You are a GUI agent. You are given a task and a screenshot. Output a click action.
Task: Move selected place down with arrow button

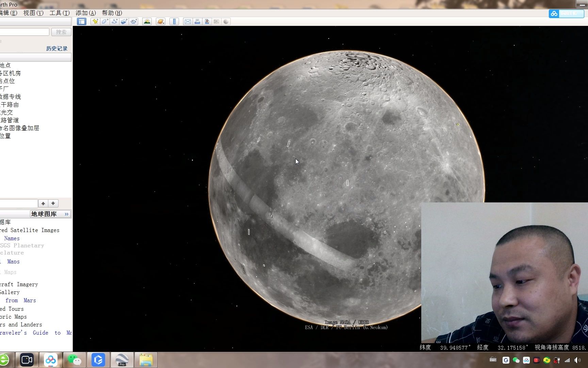pyautogui.click(x=53, y=203)
